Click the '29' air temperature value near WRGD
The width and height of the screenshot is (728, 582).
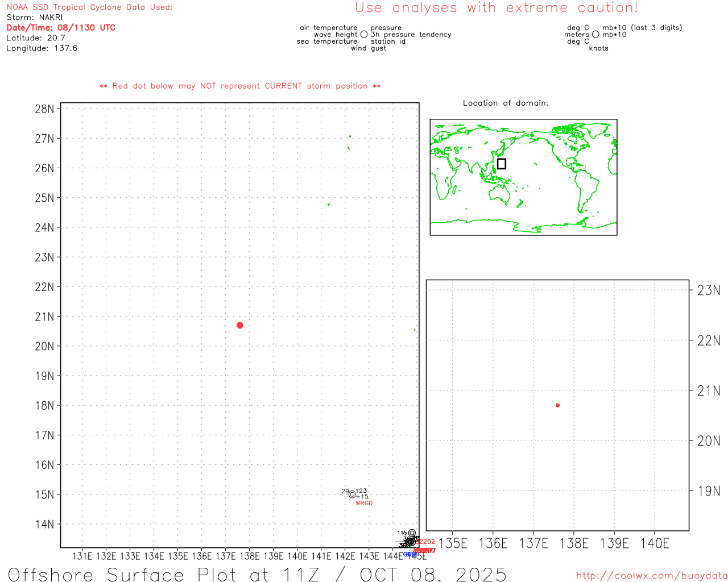click(345, 491)
